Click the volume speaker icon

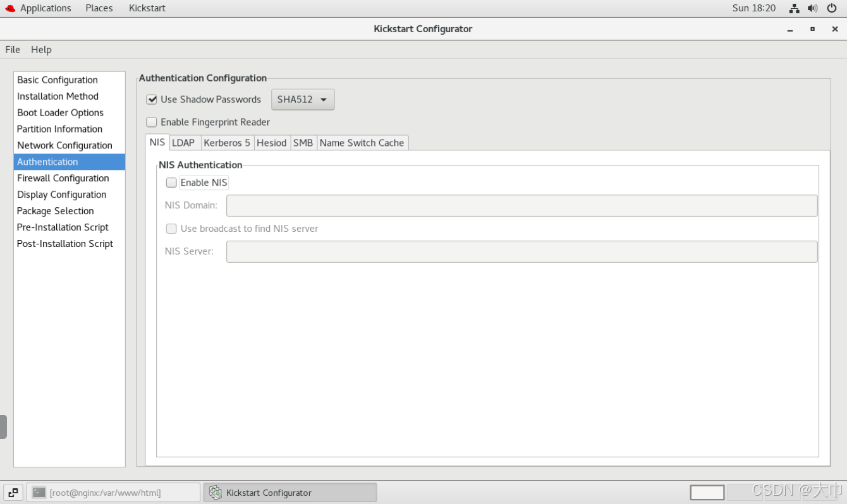click(813, 8)
